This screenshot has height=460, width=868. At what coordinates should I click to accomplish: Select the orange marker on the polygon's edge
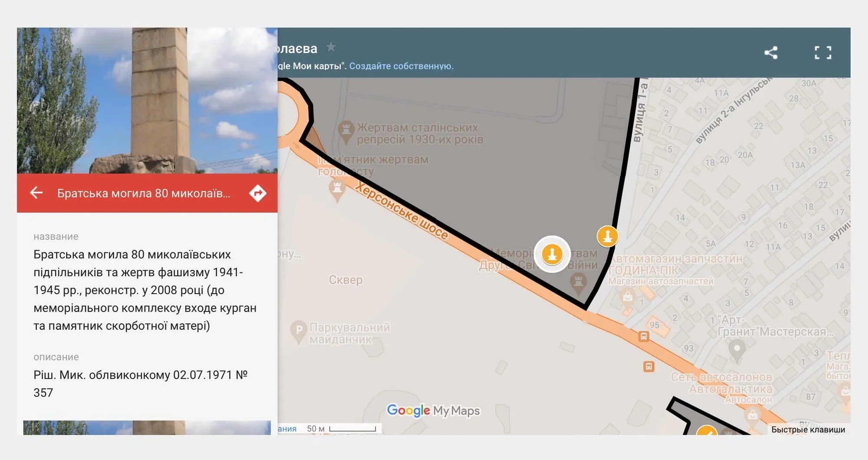[607, 236]
